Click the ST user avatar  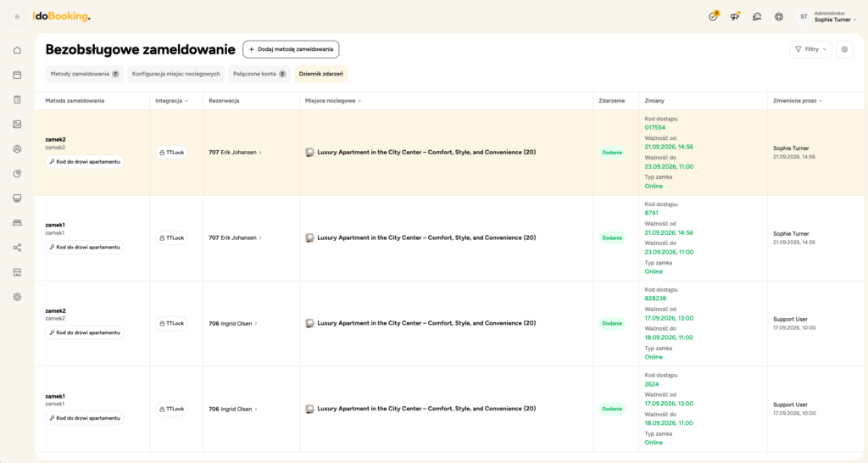(x=804, y=17)
